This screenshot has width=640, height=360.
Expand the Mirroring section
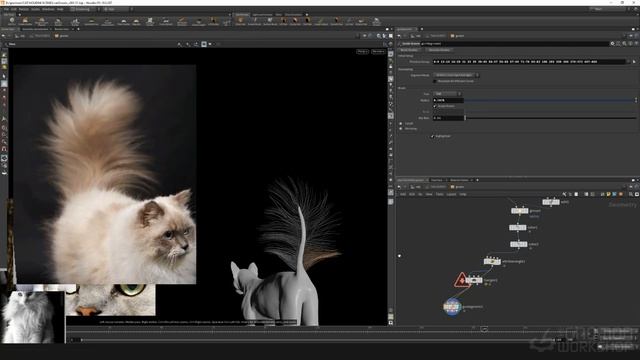tap(401, 129)
